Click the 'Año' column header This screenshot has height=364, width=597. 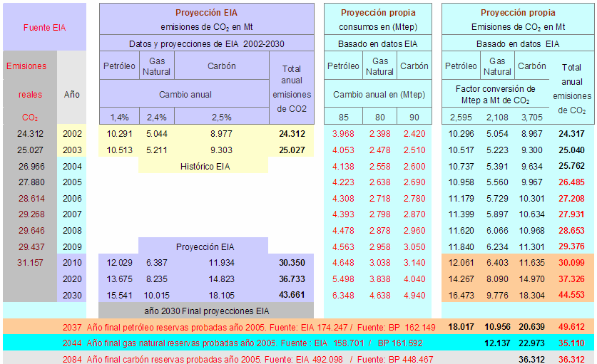click(72, 93)
